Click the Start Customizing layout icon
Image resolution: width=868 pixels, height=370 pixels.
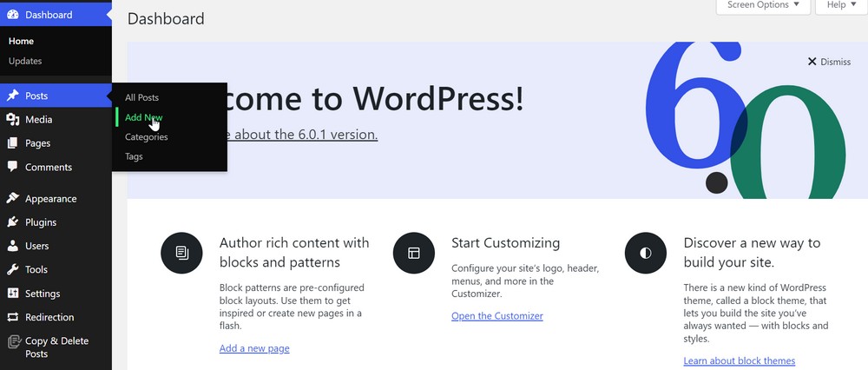coord(413,253)
